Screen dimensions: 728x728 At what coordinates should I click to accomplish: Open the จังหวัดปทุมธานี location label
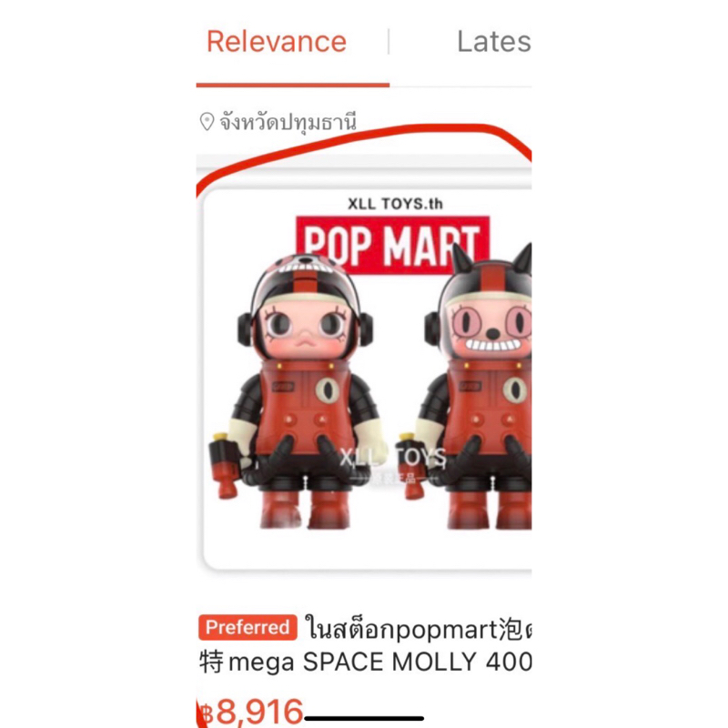288,123
